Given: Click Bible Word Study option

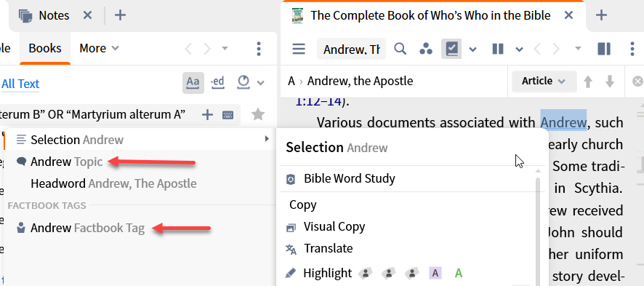Looking at the screenshot, I should (x=349, y=179).
